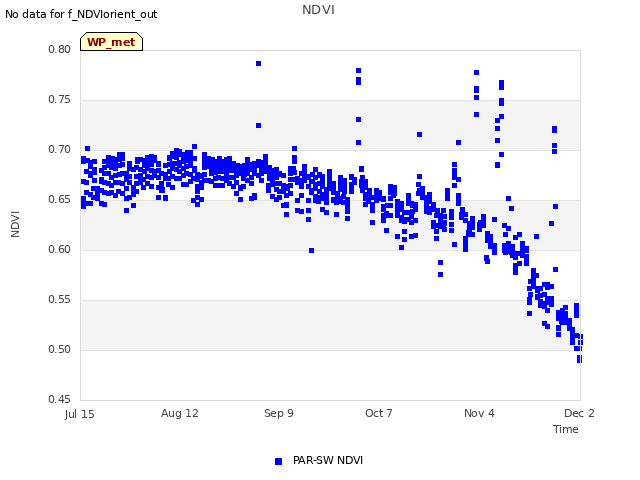Click the 0.75 y-axis tick label
Viewport: 640px width, 480px height.
click(60, 100)
